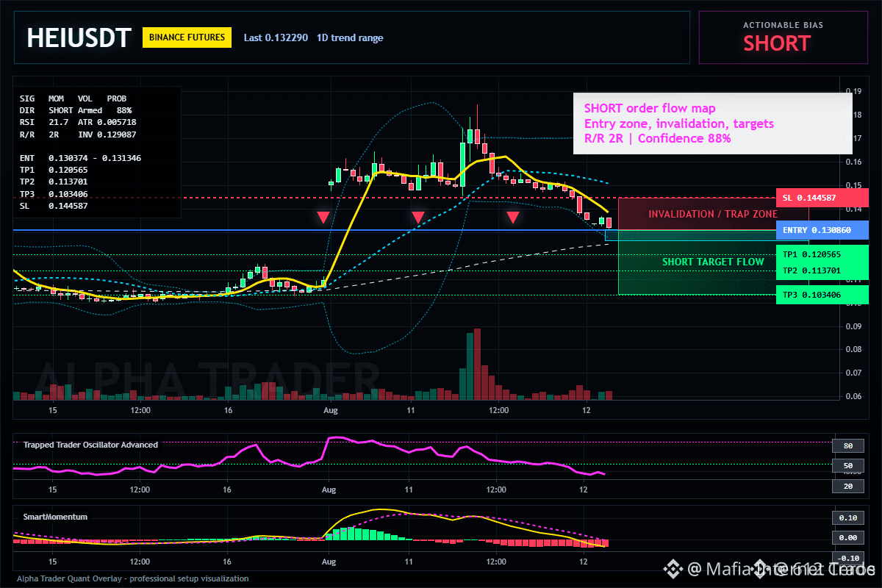Select the ENT 0.130374 - 0.131346 row
This screenshot has width=882, height=588.
[x=80, y=157]
